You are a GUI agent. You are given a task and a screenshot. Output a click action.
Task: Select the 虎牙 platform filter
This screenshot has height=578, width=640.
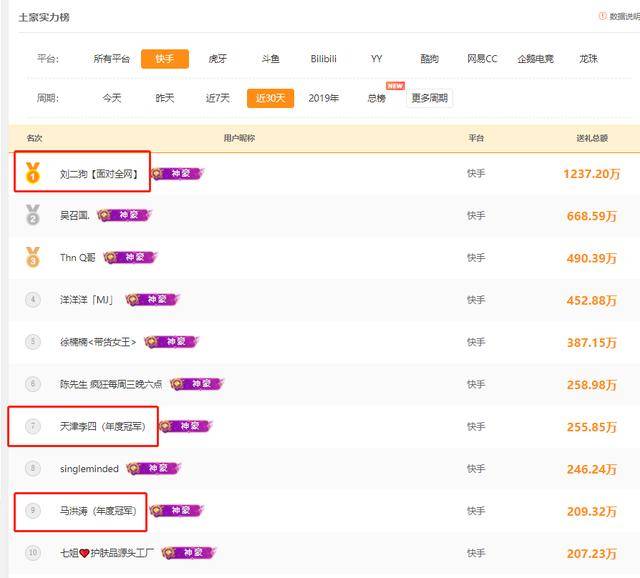[217, 59]
